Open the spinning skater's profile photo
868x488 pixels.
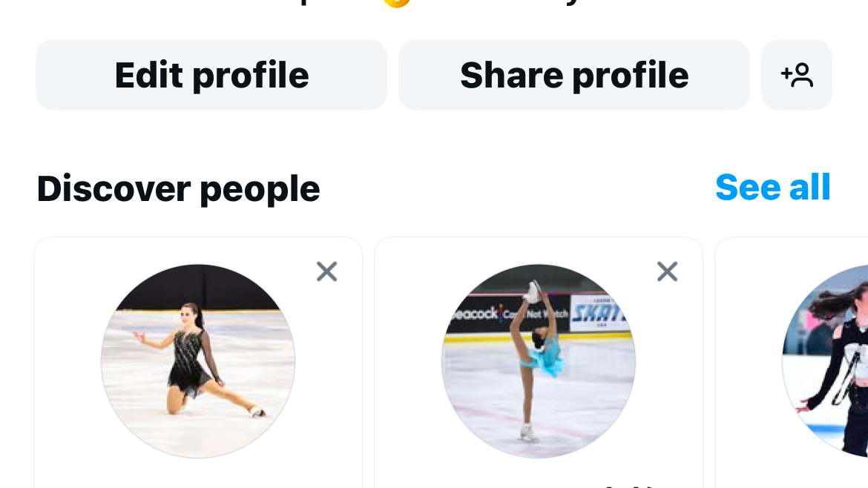539,361
